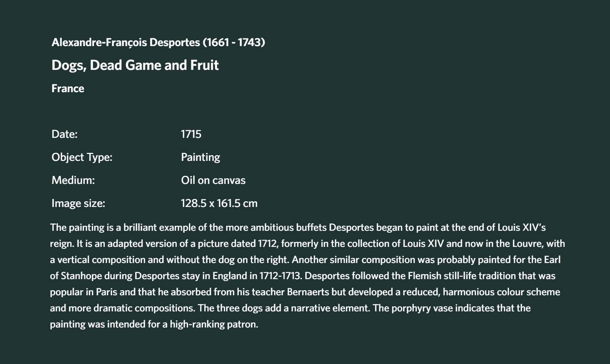This screenshot has height=364, width=610.
Task: Click the country label France
Action: pyautogui.click(x=68, y=88)
